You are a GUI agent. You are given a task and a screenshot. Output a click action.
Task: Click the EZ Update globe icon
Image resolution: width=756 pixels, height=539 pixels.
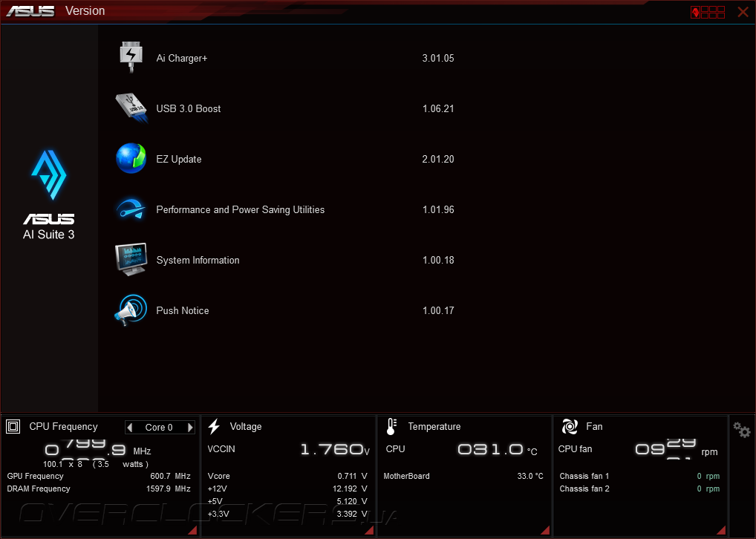(131, 158)
